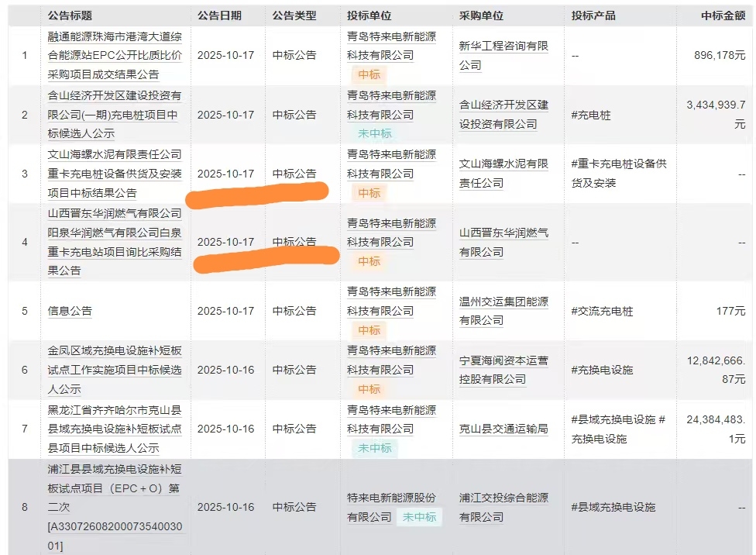Open the 信息公告 title link
Viewport: 756px width, 555px height.
coord(70,311)
